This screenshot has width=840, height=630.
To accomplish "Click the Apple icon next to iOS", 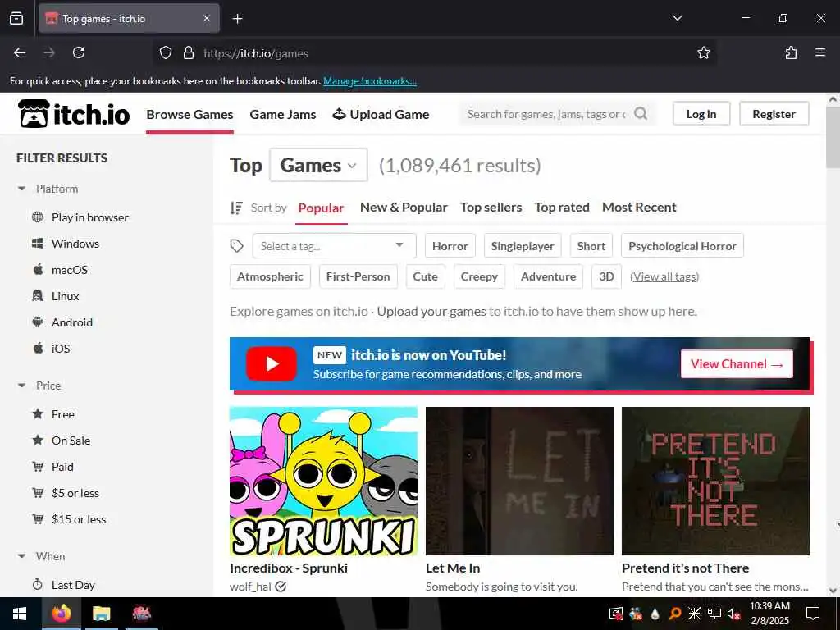I will 38,348.
